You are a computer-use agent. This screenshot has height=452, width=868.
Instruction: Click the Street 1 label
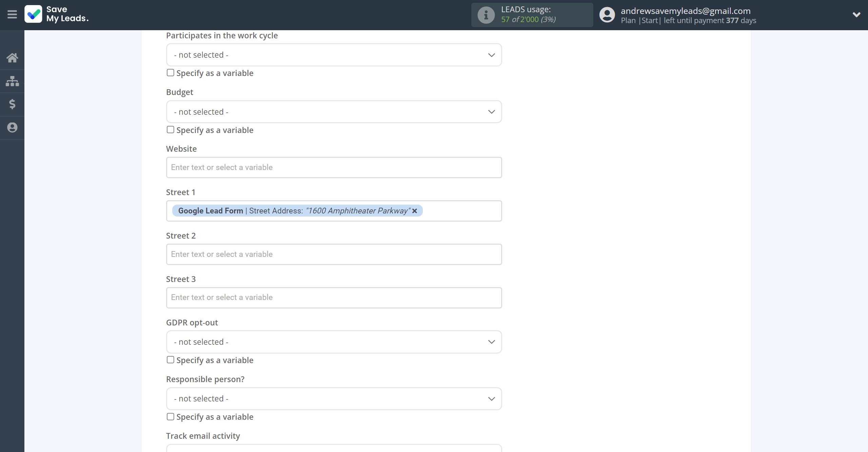[181, 192]
